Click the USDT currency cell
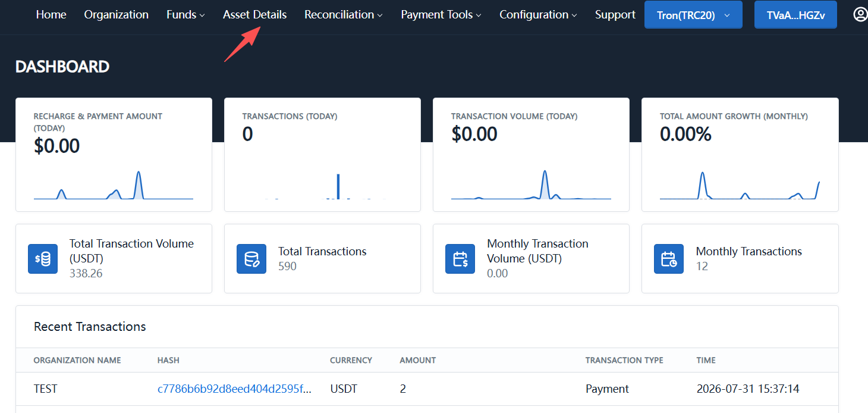The height and width of the screenshot is (413, 868). click(344, 389)
